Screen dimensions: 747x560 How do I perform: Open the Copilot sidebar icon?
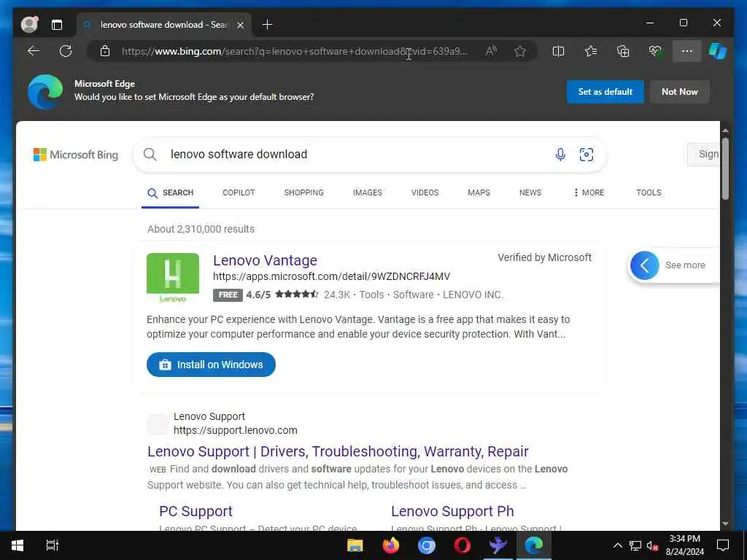click(x=718, y=51)
